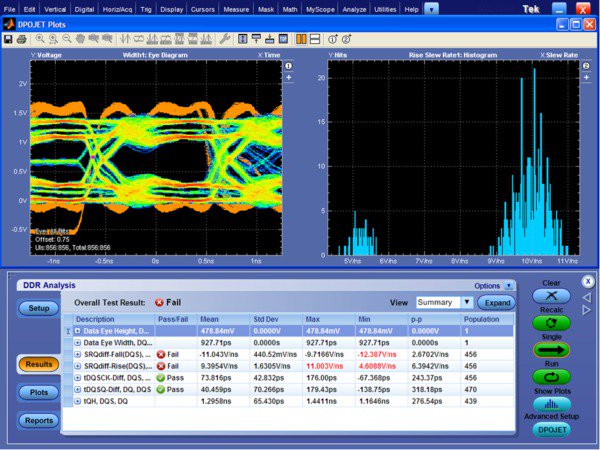The height and width of the screenshot is (450, 600).
Task: Click the Reports side button
Action: (x=39, y=421)
